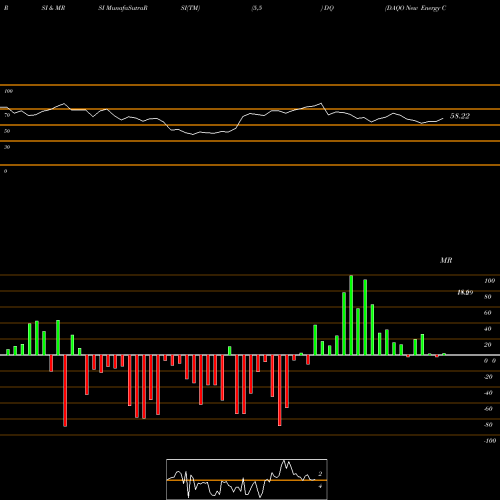Click the end point of the RSI line
The width and height of the screenshot is (500, 500).
(443, 118)
